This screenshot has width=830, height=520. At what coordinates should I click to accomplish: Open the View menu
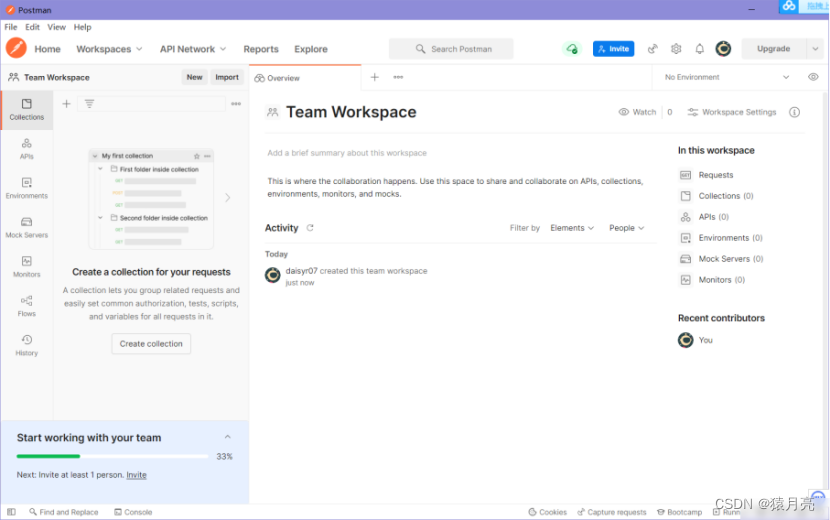click(57, 27)
